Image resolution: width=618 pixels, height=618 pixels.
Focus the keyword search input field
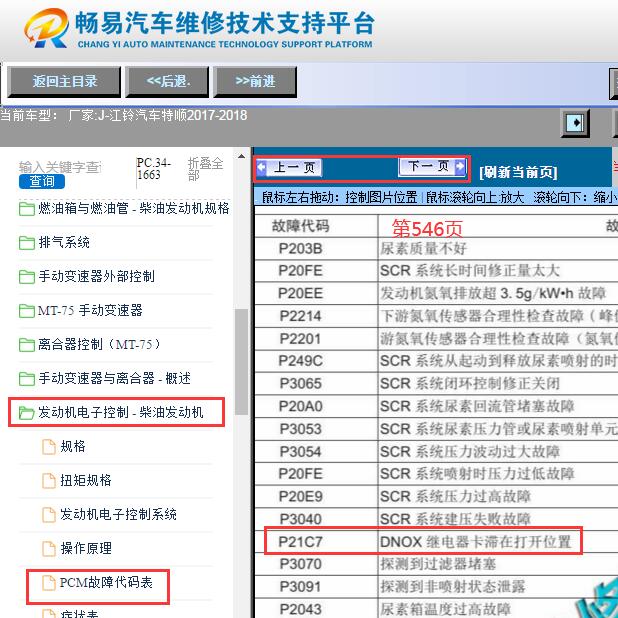pyautogui.click(x=60, y=167)
